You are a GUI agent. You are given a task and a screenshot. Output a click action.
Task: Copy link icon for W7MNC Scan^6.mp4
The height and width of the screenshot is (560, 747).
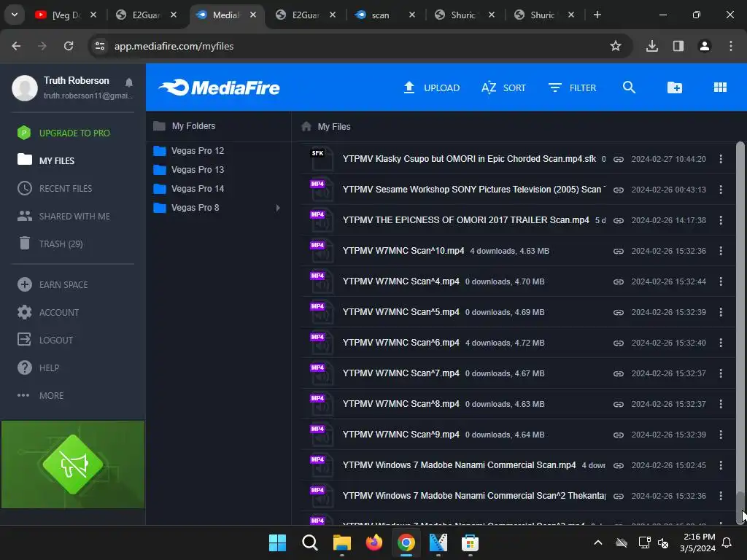[619, 343]
